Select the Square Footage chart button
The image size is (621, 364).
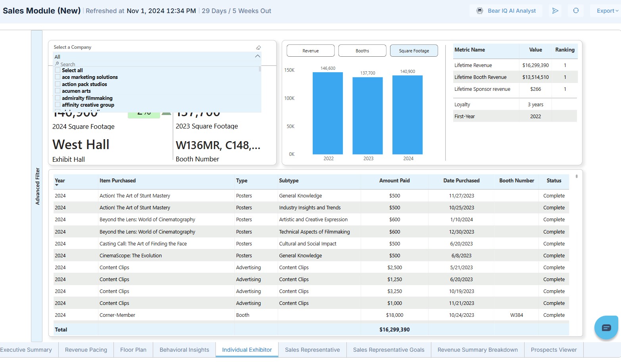point(414,51)
